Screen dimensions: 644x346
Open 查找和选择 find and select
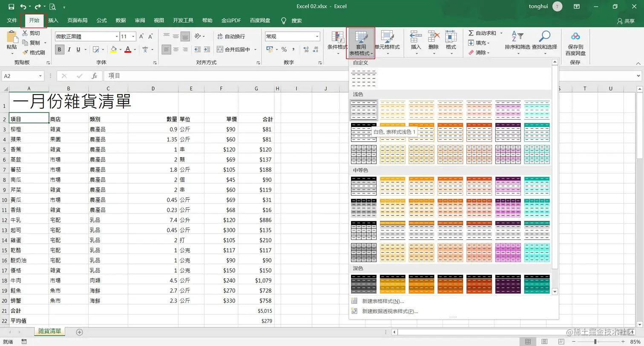tap(544, 43)
